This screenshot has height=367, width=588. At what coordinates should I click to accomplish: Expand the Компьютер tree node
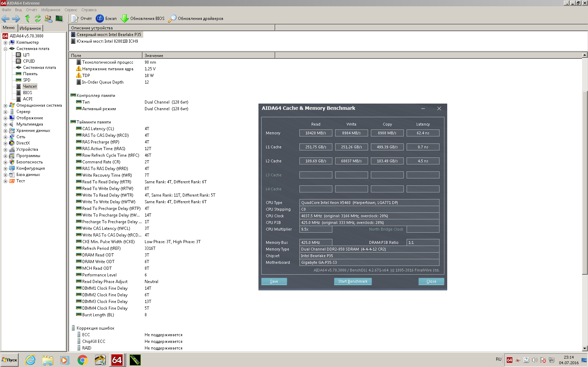5,43
